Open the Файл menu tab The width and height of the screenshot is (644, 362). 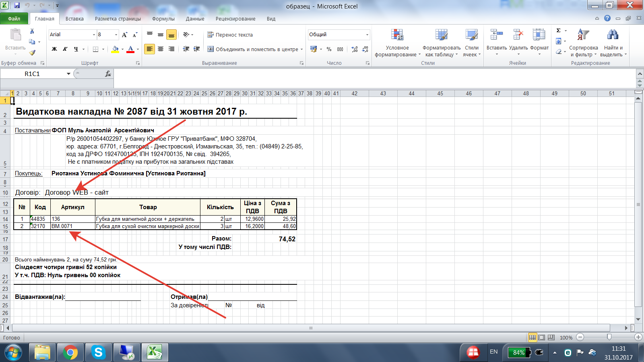tap(14, 19)
